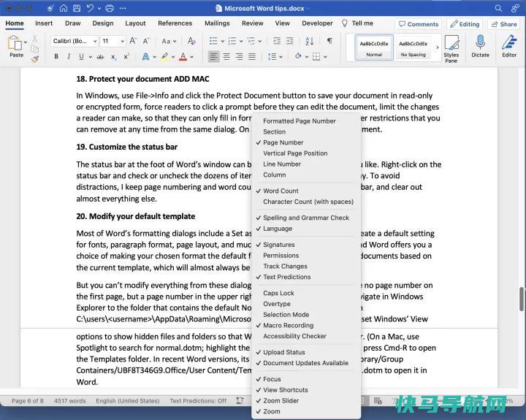
Task: Open the Draw tab
Action: click(73, 23)
